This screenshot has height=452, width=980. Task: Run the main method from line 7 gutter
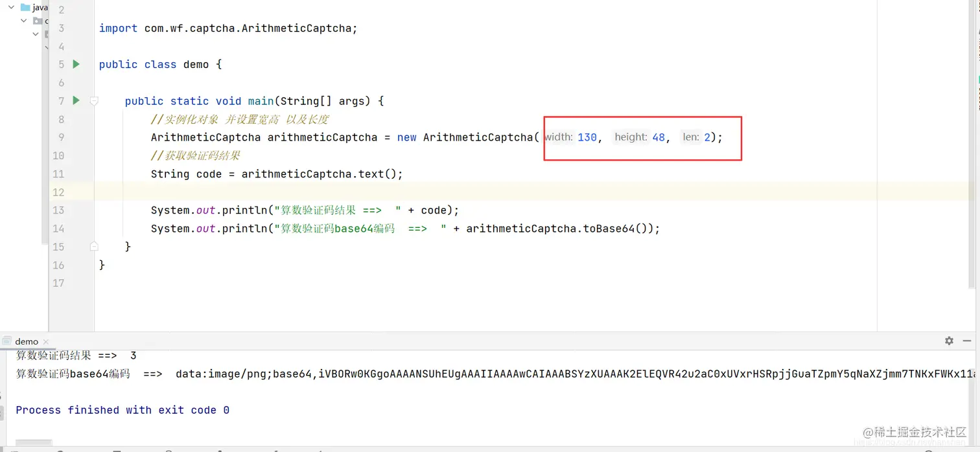coord(76,100)
